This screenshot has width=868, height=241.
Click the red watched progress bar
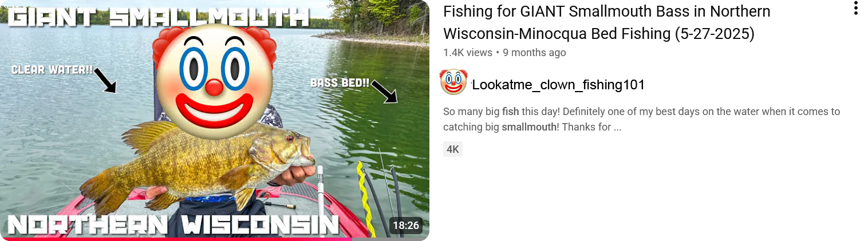tap(176, 239)
